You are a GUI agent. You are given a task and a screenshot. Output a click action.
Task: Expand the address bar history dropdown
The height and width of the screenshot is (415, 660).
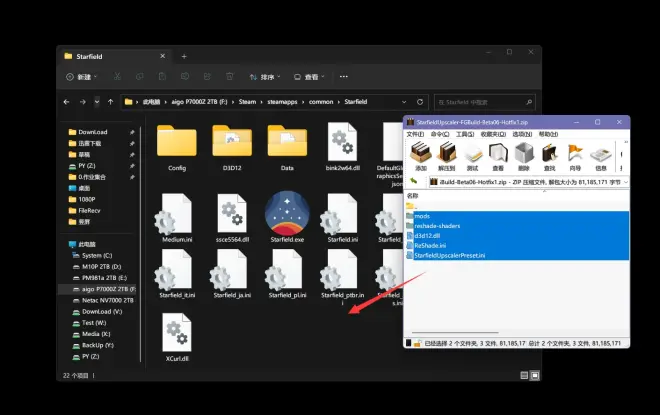pos(404,102)
